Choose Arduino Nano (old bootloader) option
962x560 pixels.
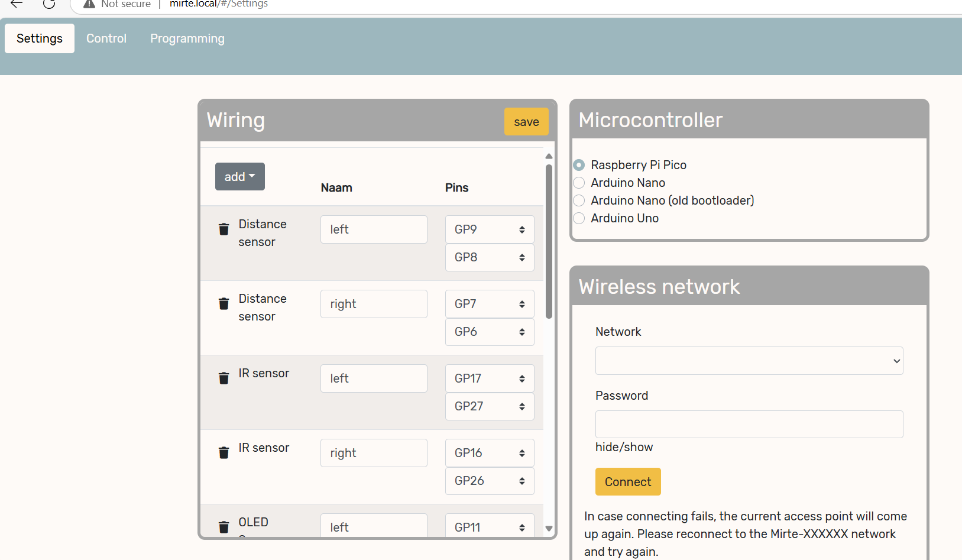pos(579,200)
